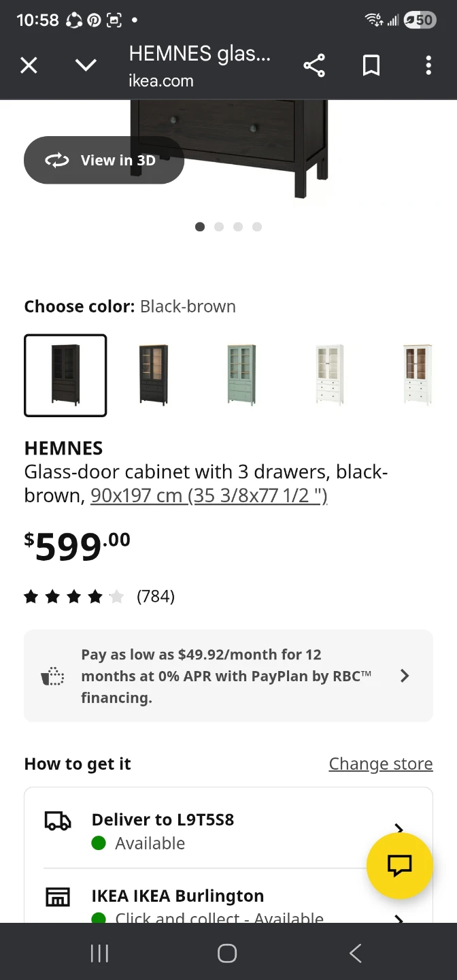Expand PayPlan financing details chevron

pos(405,675)
